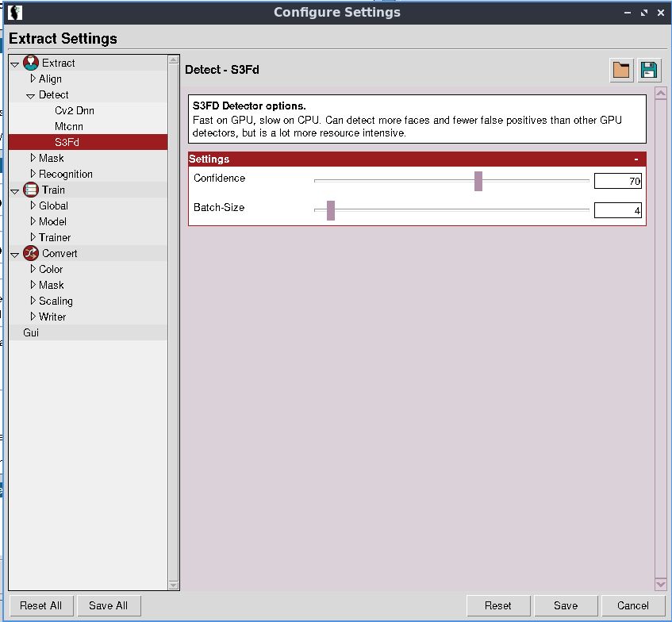Collapse the Extract tree node

[x=14, y=64]
